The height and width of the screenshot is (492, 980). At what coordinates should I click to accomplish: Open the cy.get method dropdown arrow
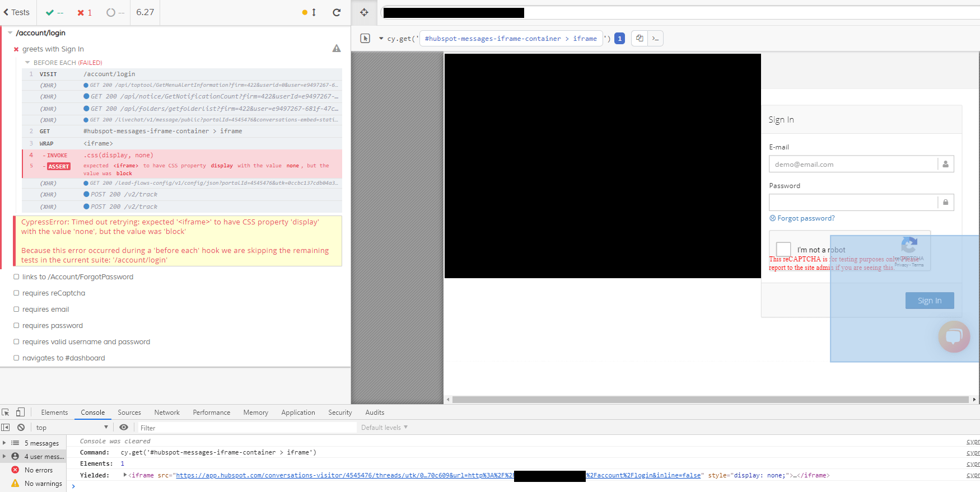pos(381,39)
